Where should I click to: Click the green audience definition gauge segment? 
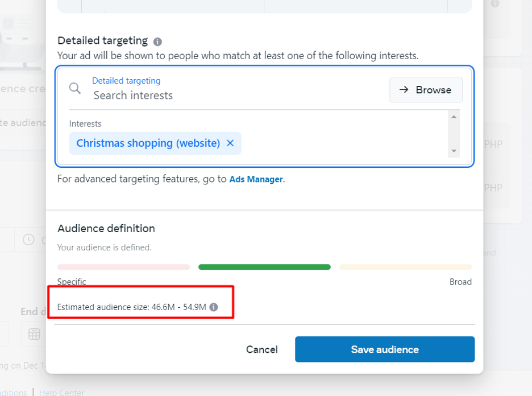pos(264,267)
